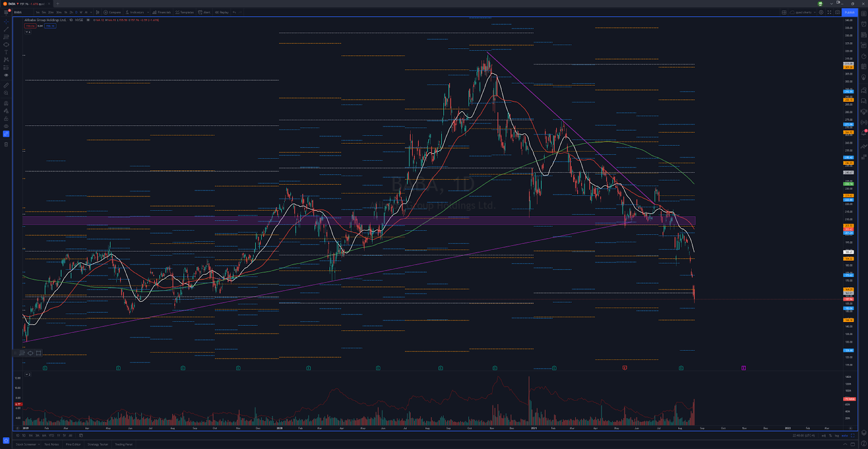Screen dimensions: 868x449
Task: Select the 30m timeframe
Action: 59,12
